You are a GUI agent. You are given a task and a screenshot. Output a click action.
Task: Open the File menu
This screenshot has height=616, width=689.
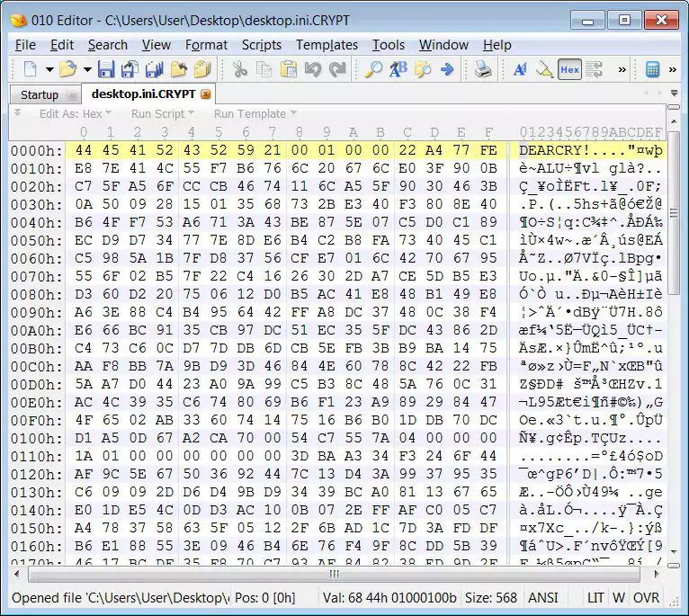(x=25, y=45)
